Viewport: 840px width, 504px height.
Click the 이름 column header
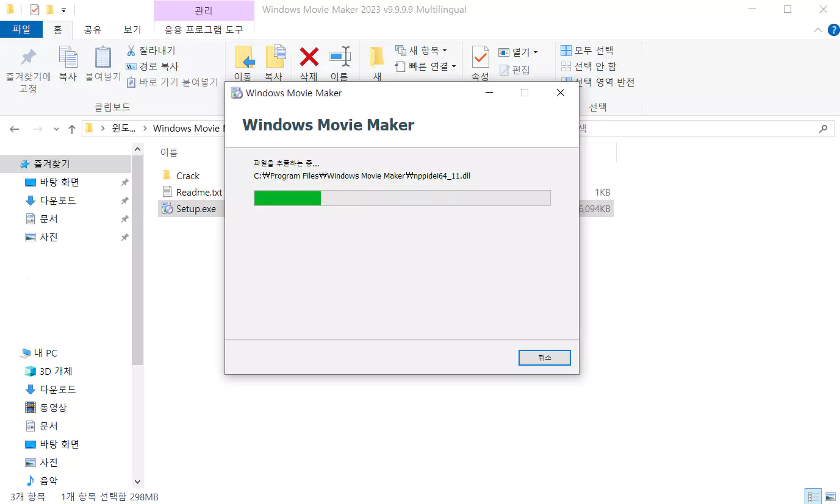[x=169, y=152]
